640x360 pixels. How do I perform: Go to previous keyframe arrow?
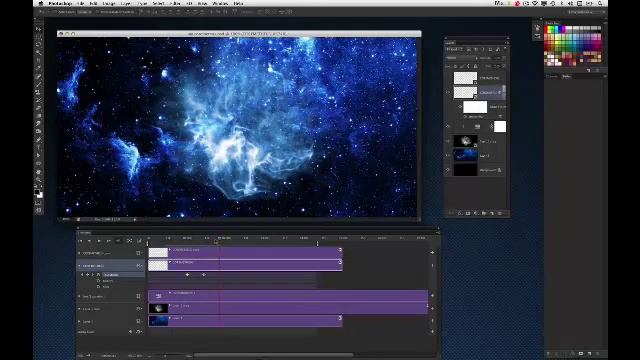tap(82, 275)
